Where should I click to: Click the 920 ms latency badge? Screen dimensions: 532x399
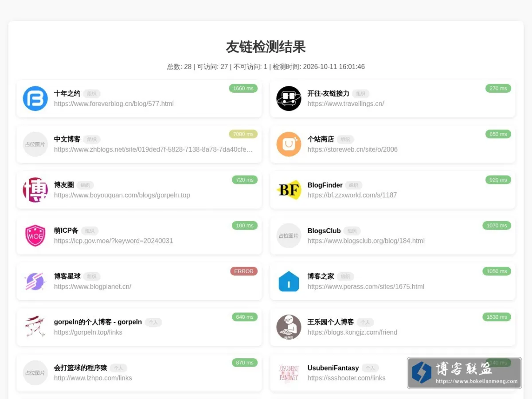pyautogui.click(x=498, y=180)
